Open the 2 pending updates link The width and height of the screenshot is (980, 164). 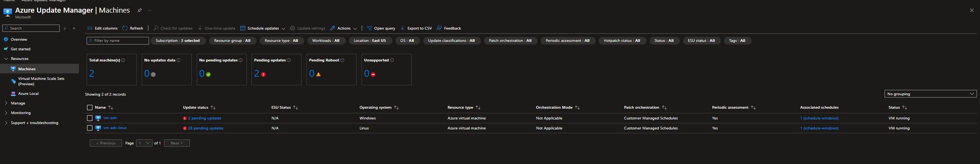pos(205,118)
